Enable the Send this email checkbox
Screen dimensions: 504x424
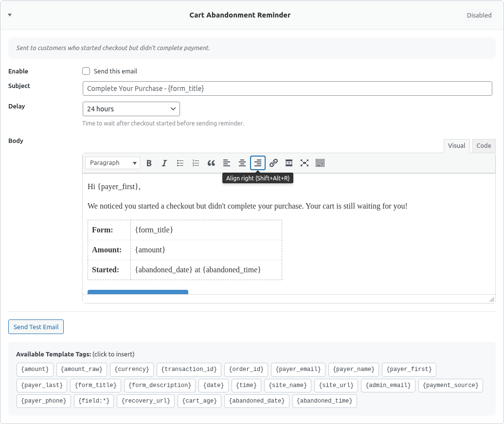coord(86,71)
